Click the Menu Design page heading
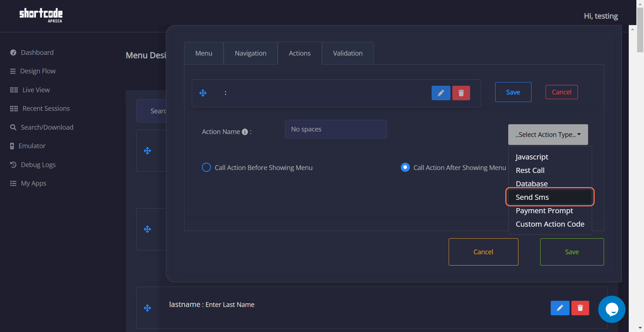The height and width of the screenshot is (332, 644). click(146, 55)
